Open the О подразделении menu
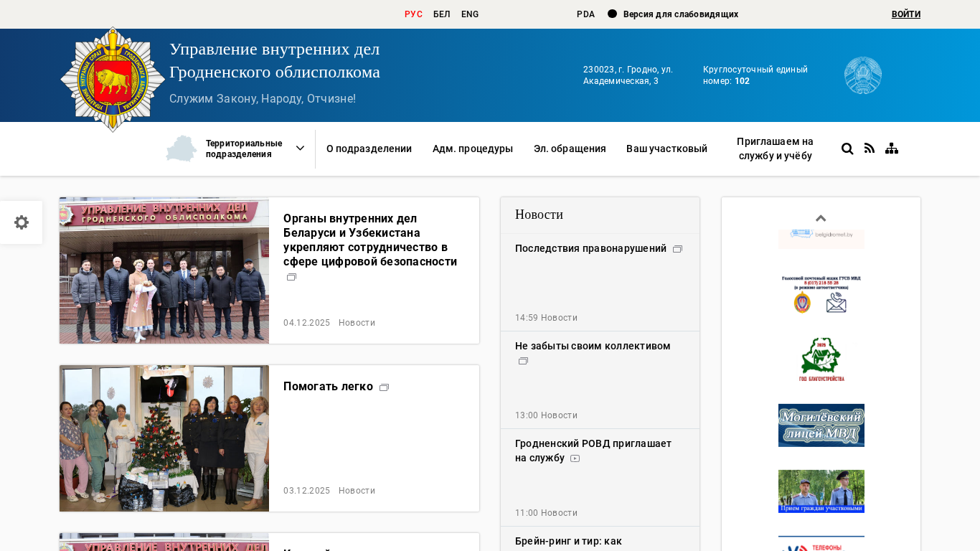980x551 pixels. [369, 149]
